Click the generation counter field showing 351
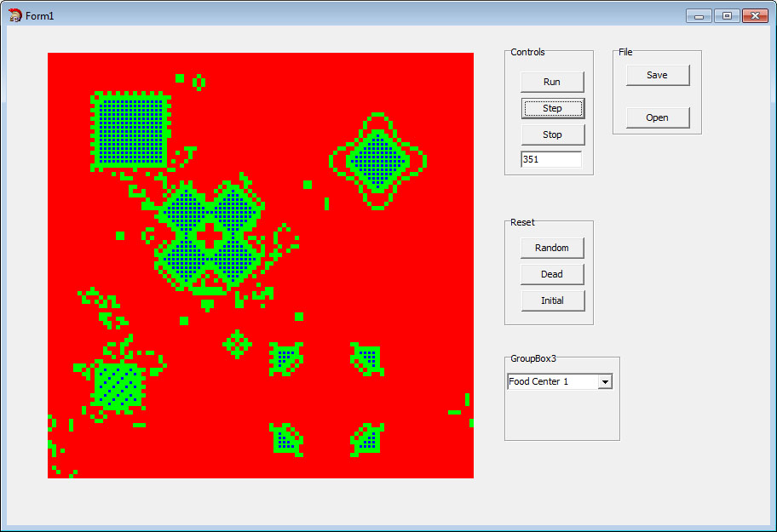This screenshot has height=532, width=777. [x=551, y=159]
